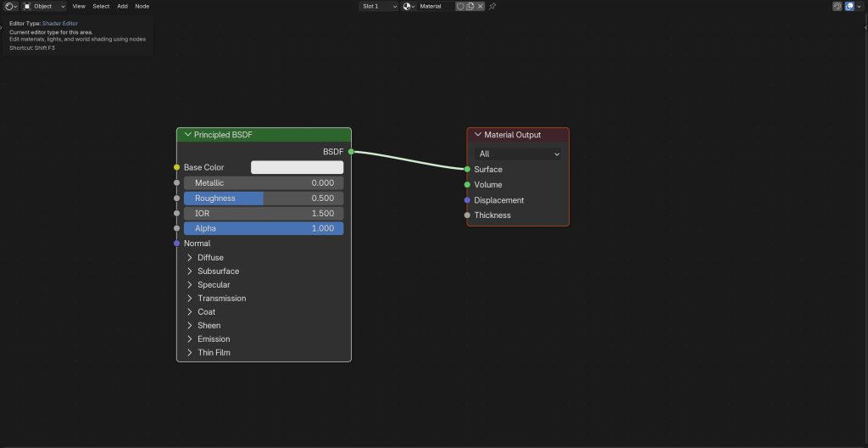Image resolution: width=868 pixels, height=448 pixels.
Task: Open the editor type selector icon
Action: click(10, 6)
